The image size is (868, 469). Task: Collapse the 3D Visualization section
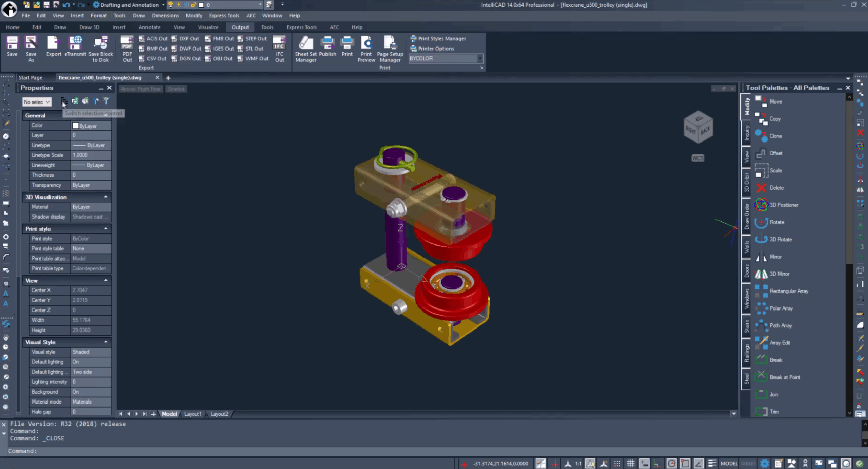pyautogui.click(x=106, y=197)
